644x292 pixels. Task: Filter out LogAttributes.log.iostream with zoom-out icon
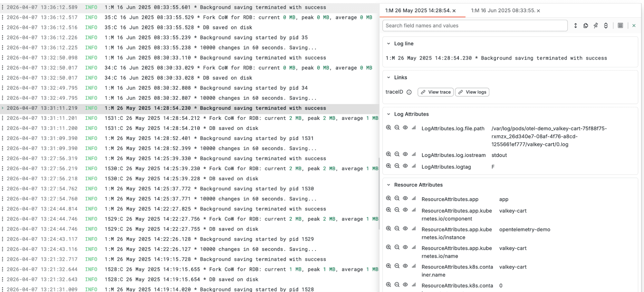pyautogui.click(x=397, y=154)
